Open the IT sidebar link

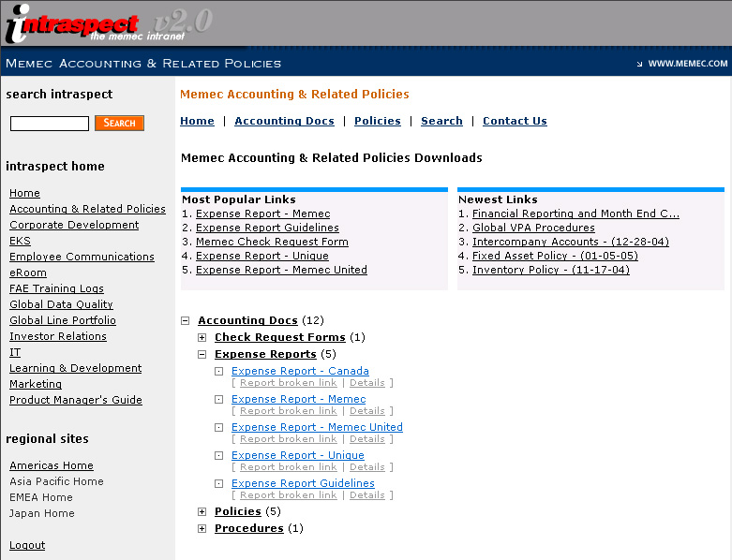point(15,352)
